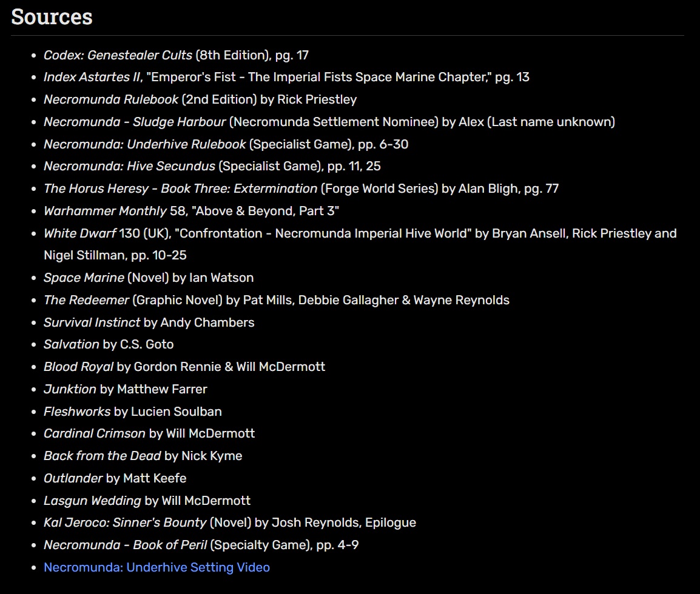Click the White Dwarf 130 source entry
Image resolution: width=700 pixels, height=594 pixels.
tap(360, 233)
